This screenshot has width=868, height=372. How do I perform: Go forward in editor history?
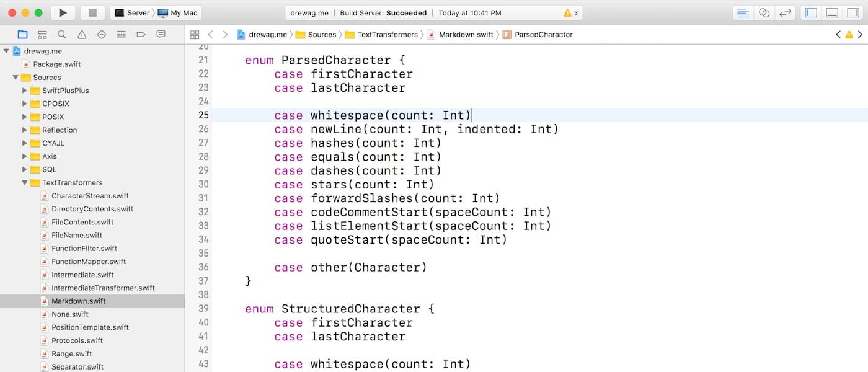click(225, 35)
